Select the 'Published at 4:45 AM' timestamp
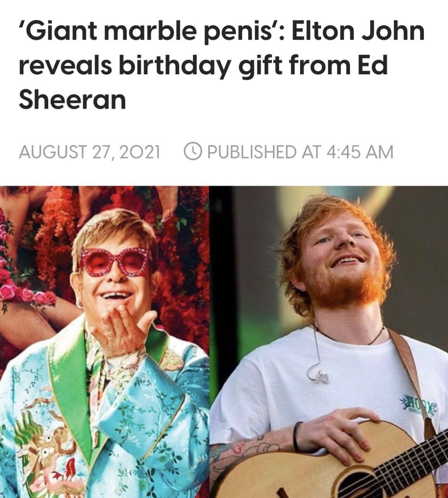 coord(289,152)
